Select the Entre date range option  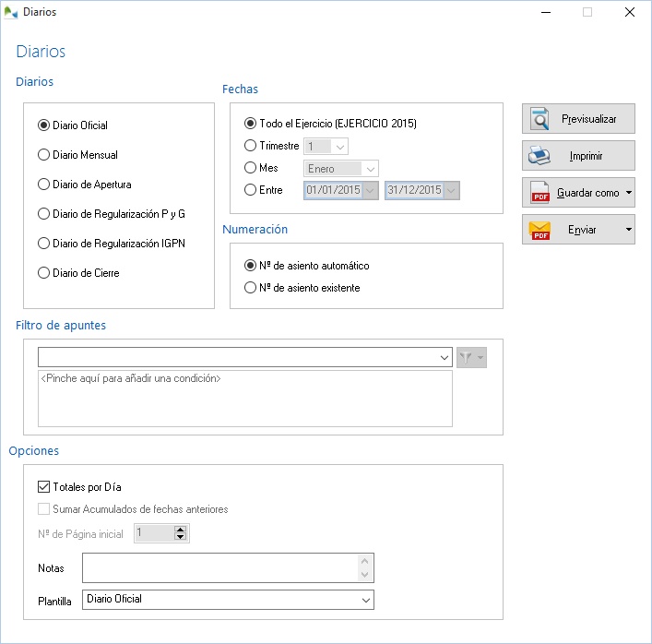click(251, 190)
